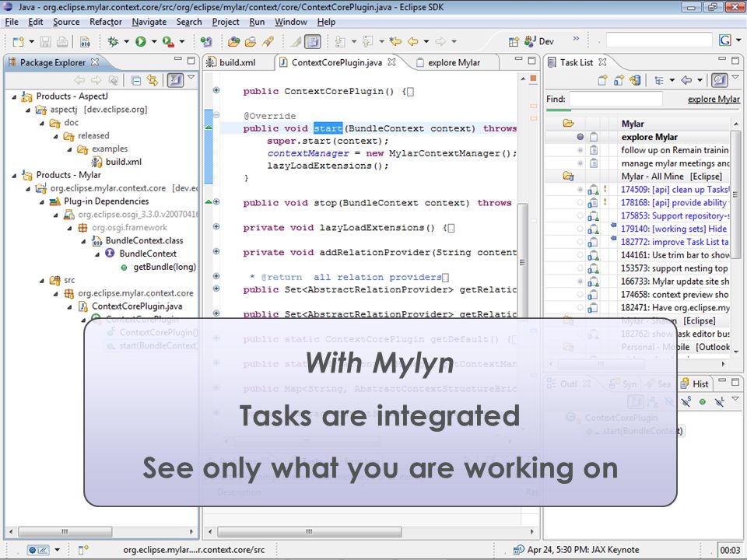Image resolution: width=747 pixels, height=560 pixels.
Task: Click the Back navigation yellow arrow
Action: 412,42
